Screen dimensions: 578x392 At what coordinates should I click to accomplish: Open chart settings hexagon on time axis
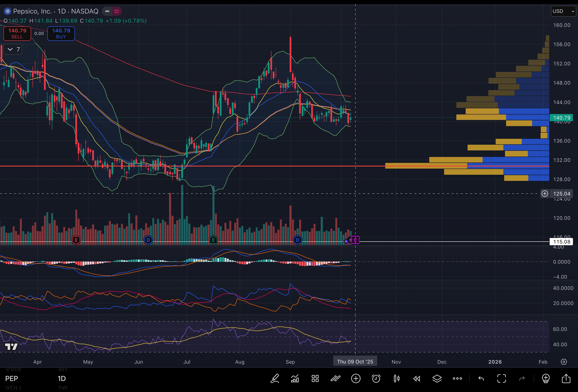pos(564,362)
